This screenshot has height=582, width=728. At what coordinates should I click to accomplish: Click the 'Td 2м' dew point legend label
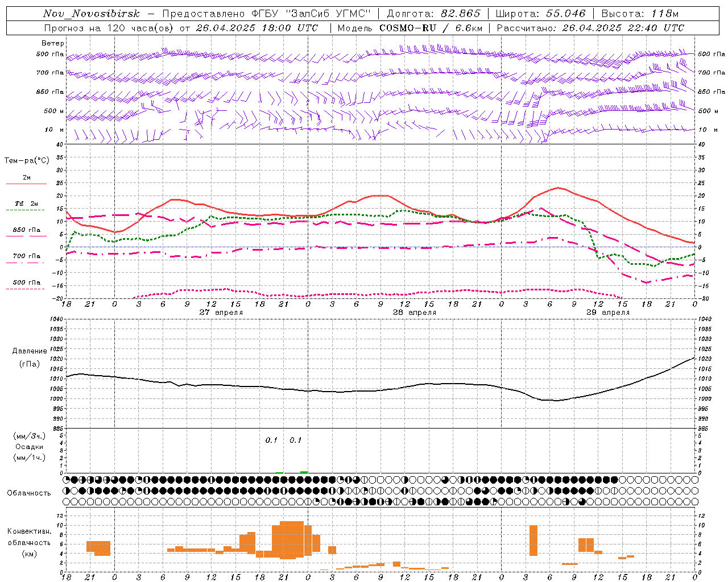pyautogui.click(x=26, y=203)
